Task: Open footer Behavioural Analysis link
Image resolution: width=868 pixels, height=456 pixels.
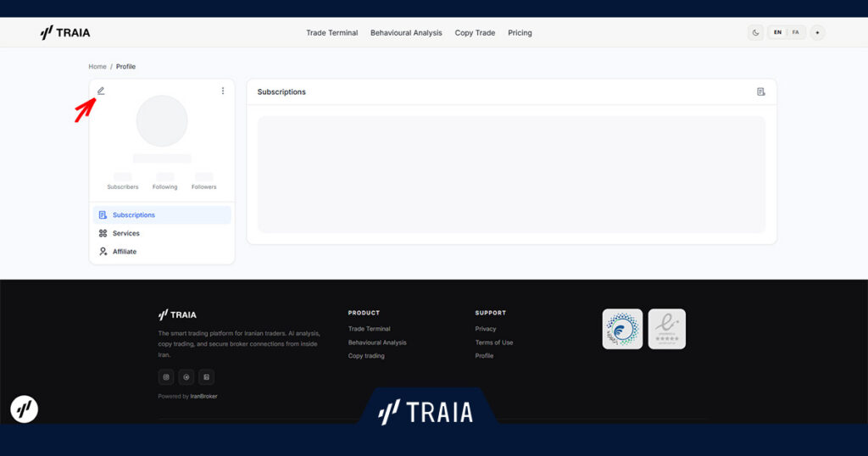Action: point(377,342)
